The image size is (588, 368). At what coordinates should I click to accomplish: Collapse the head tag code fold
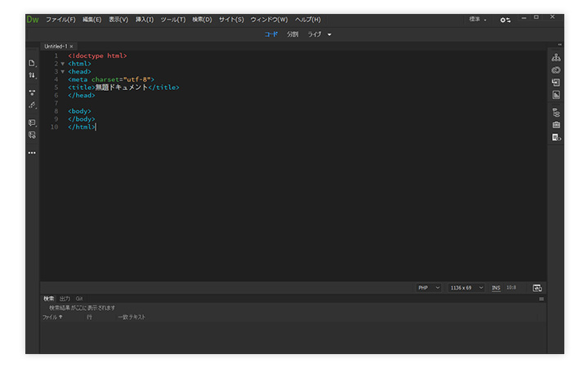pyautogui.click(x=63, y=72)
